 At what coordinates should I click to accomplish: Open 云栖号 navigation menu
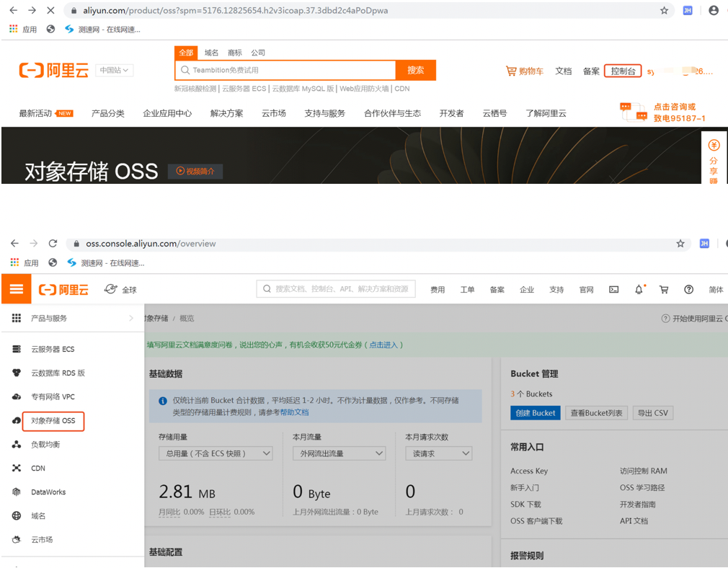494,113
